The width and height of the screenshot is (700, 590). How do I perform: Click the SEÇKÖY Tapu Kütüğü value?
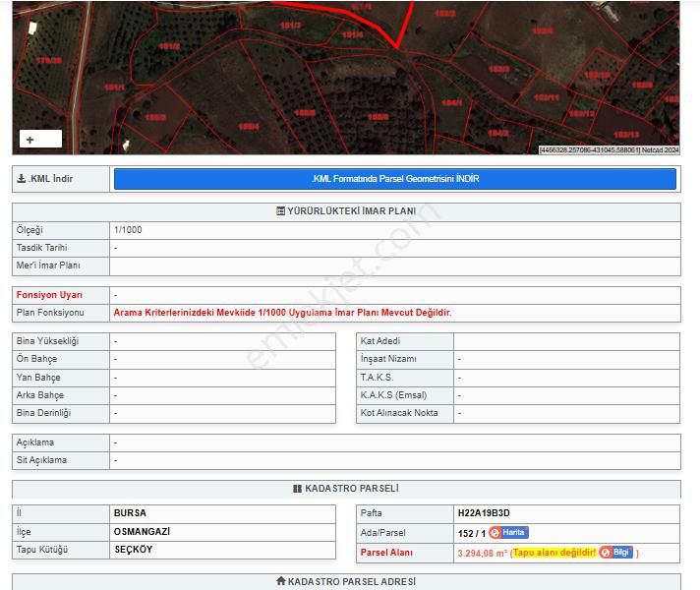pos(134,550)
